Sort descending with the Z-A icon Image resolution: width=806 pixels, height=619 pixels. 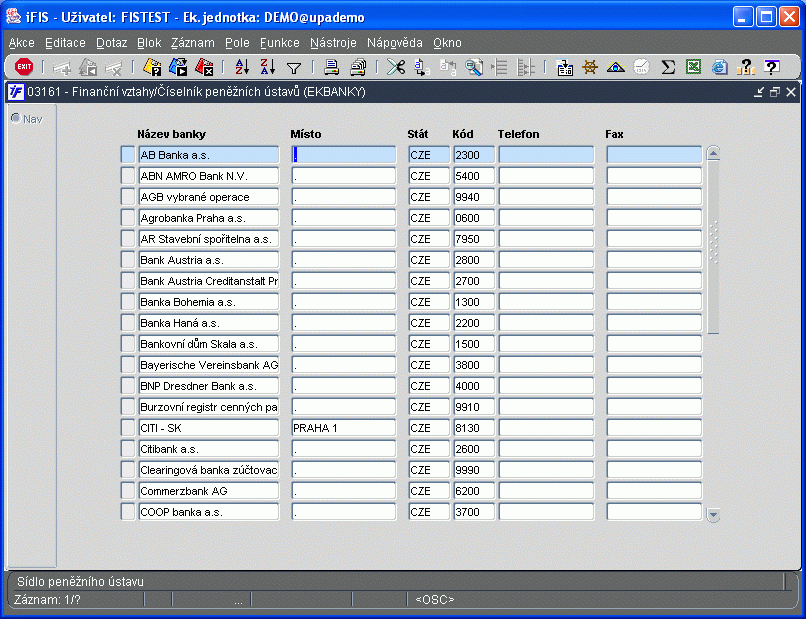coord(268,67)
